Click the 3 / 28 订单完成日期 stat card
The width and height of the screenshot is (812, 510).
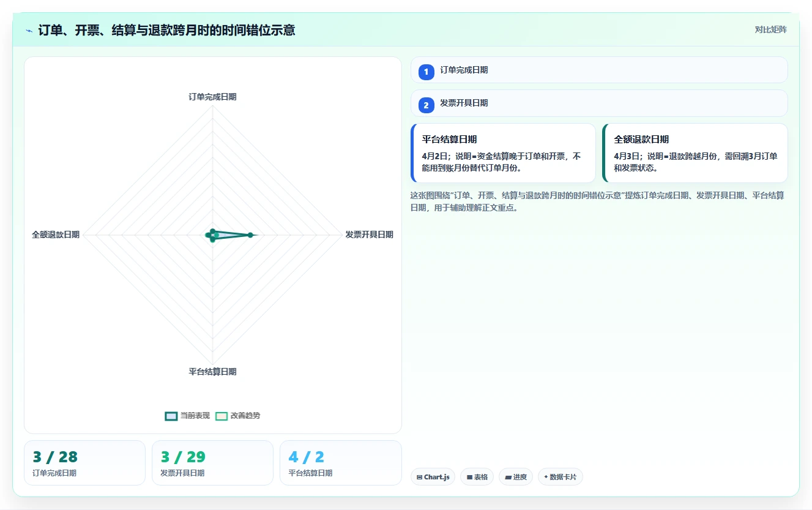pyautogui.click(x=84, y=463)
